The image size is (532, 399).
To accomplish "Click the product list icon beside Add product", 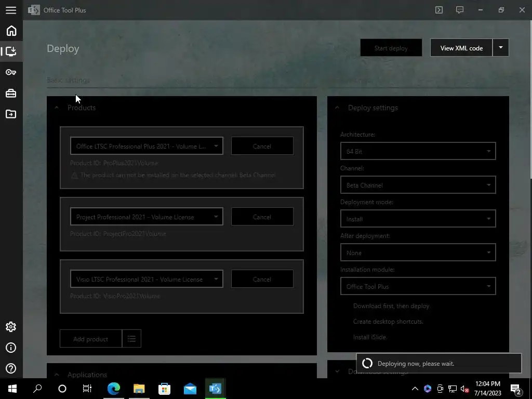I will click(131, 339).
